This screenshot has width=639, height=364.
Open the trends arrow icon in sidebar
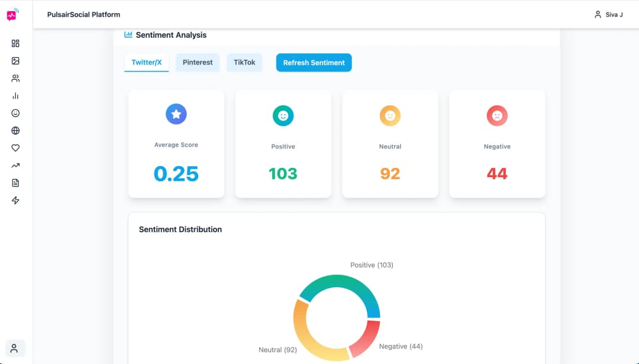[x=15, y=165]
